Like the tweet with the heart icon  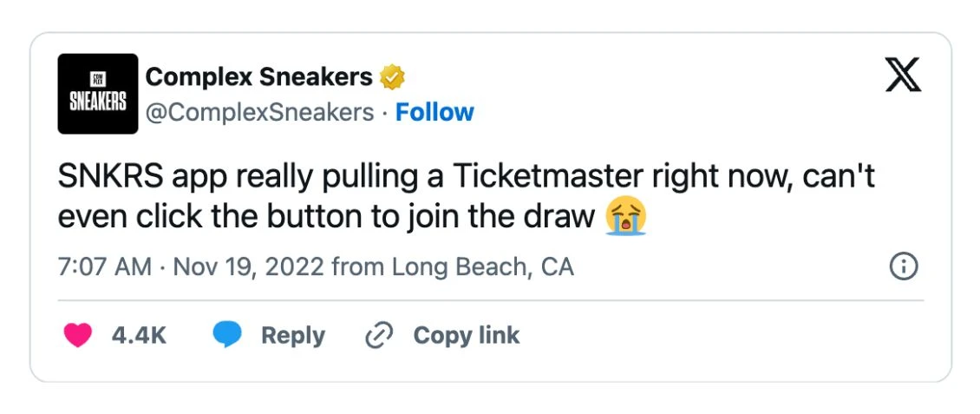[78, 336]
